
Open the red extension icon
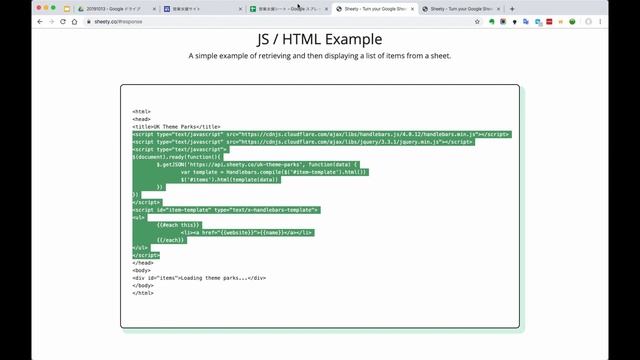click(x=549, y=22)
